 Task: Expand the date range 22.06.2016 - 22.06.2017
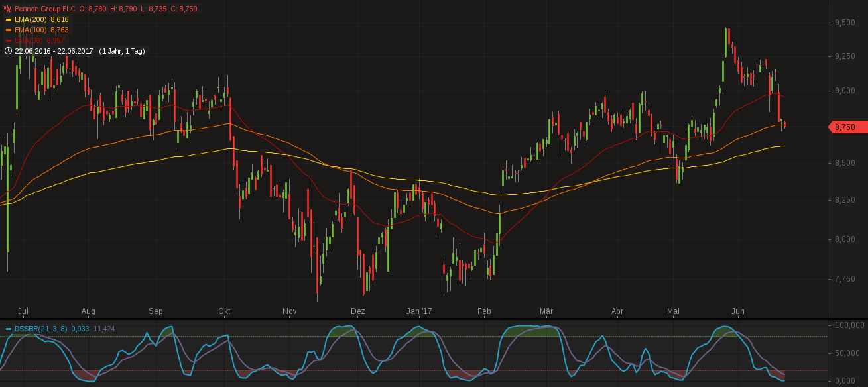coord(53,50)
